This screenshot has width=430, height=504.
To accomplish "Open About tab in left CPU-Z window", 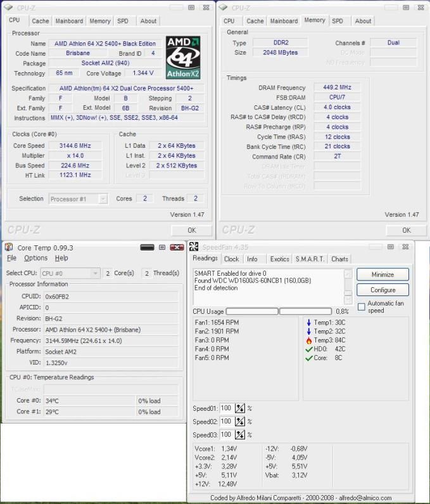I will pyautogui.click(x=148, y=21).
